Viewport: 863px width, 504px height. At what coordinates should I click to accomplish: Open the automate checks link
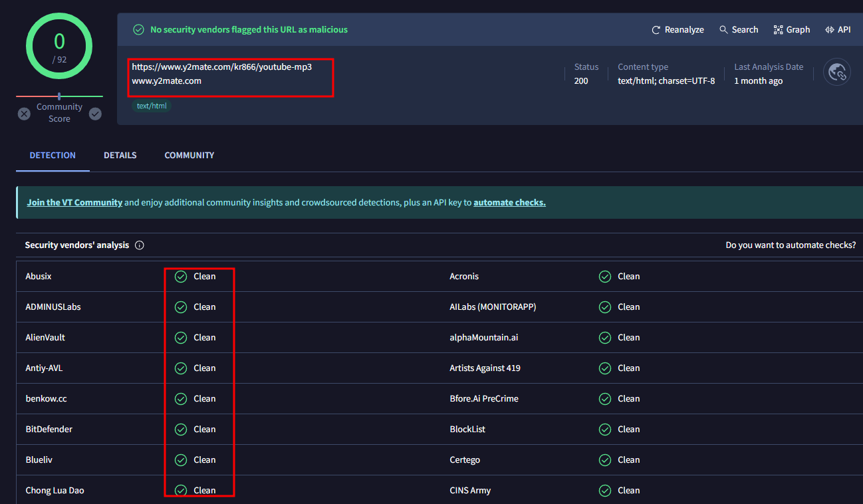point(509,203)
